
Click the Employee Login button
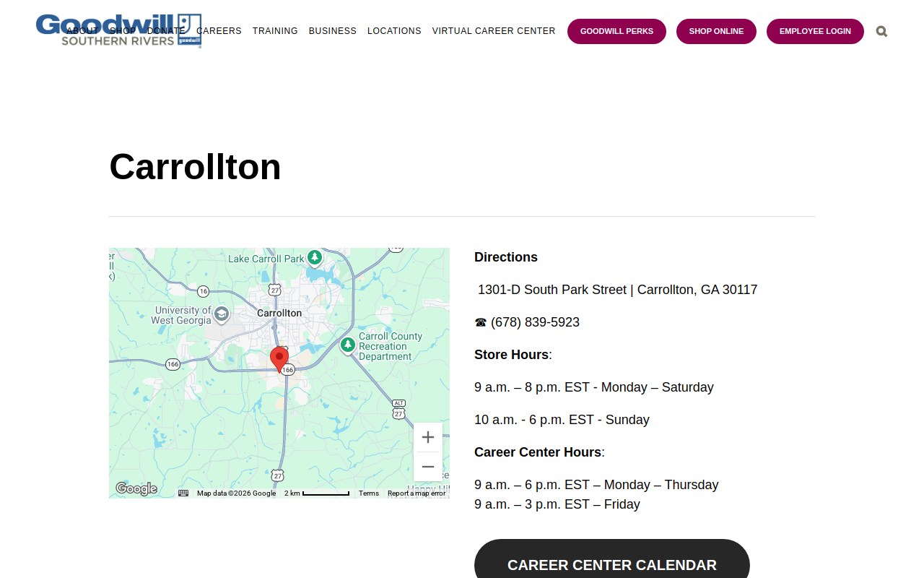click(815, 31)
